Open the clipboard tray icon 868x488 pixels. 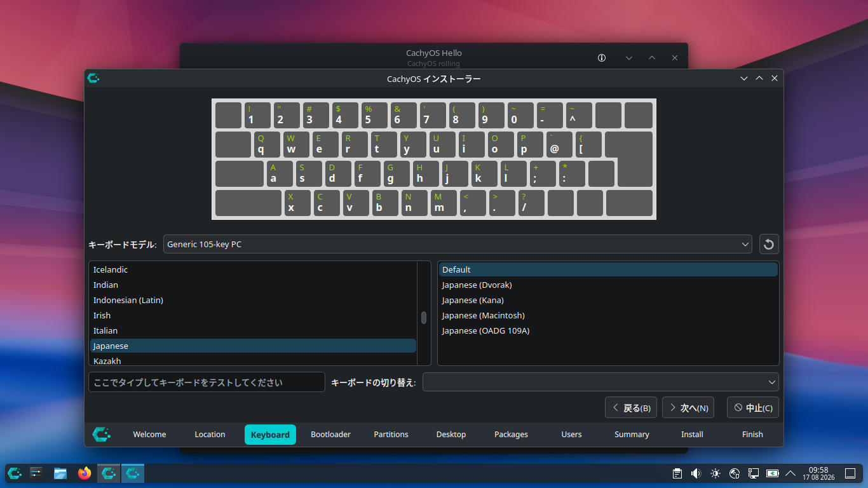(677, 473)
